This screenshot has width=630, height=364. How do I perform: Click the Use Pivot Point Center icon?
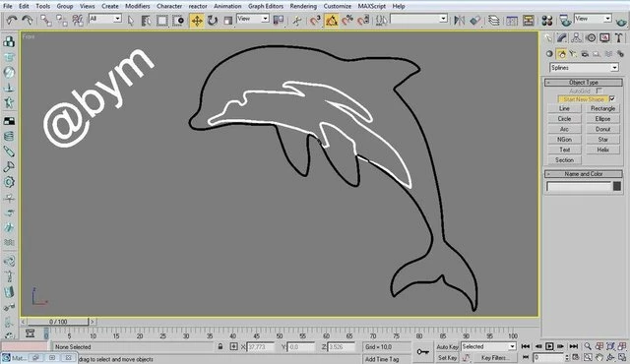[x=278, y=20]
